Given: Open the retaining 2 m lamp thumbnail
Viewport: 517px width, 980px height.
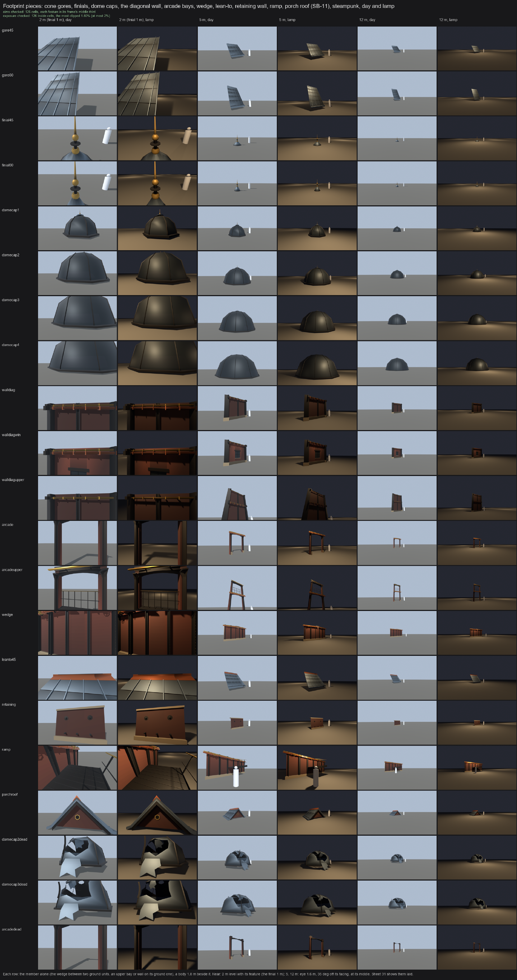Looking at the screenshot, I should coord(157,723).
